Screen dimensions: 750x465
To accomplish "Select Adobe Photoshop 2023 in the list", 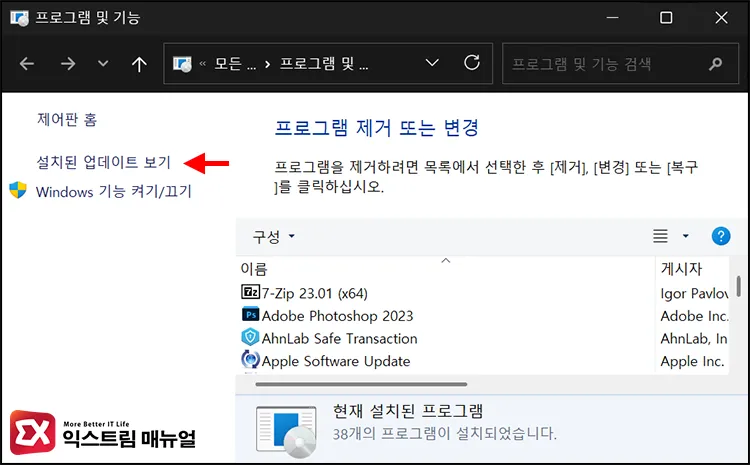I will [337, 316].
